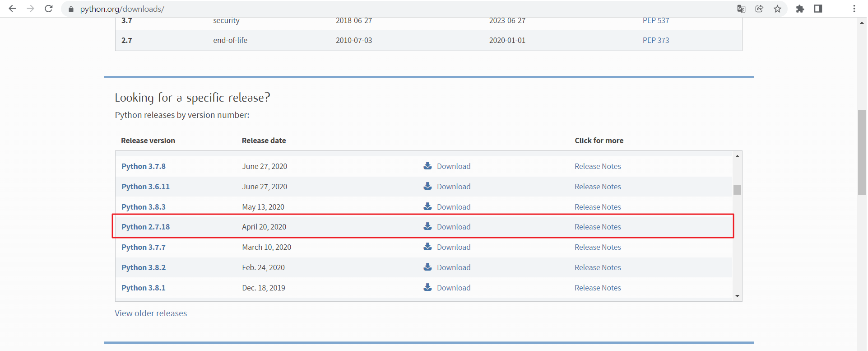The height and width of the screenshot is (351, 868).
Task: Share this page icon
Action: click(759, 9)
